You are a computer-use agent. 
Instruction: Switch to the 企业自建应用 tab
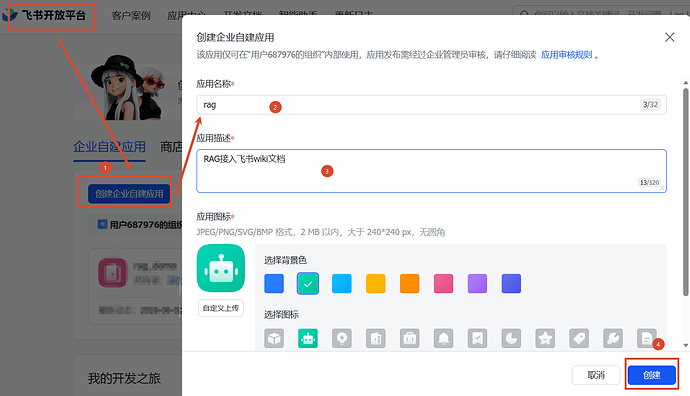pyautogui.click(x=109, y=147)
